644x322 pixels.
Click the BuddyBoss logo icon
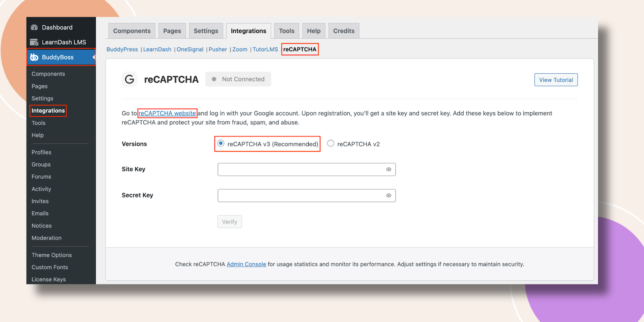(34, 57)
